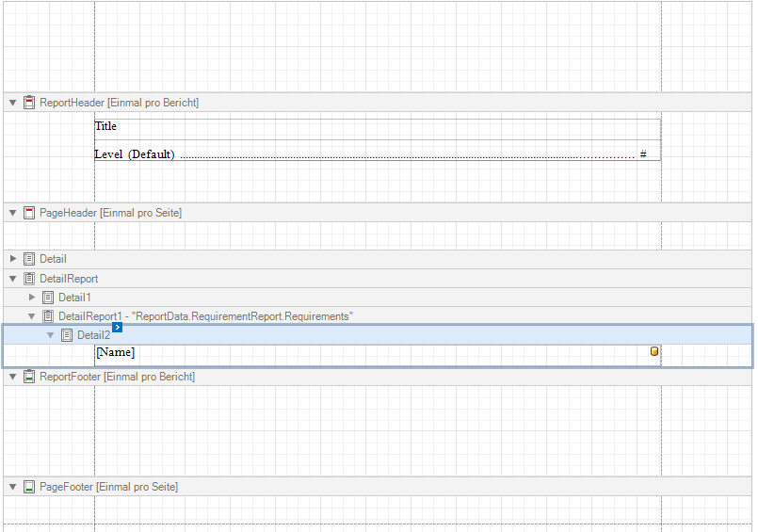Image resolution: width=758 pixels, height=532 pixels.
Task: Select the PageHeader [Einmal pro Seite] band strip
Action: click(x=377, y=213)
